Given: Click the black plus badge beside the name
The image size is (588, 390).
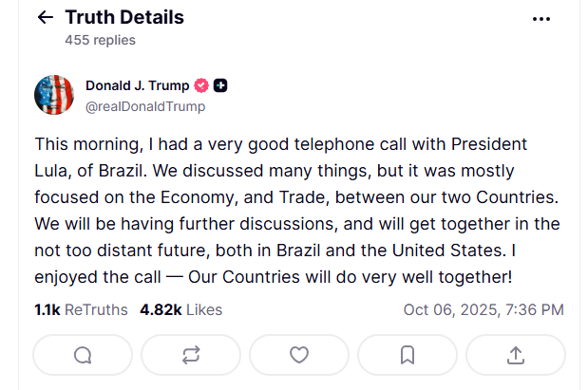Looking at the screenshot, I should pyautogui.click(x=220, y=85).
